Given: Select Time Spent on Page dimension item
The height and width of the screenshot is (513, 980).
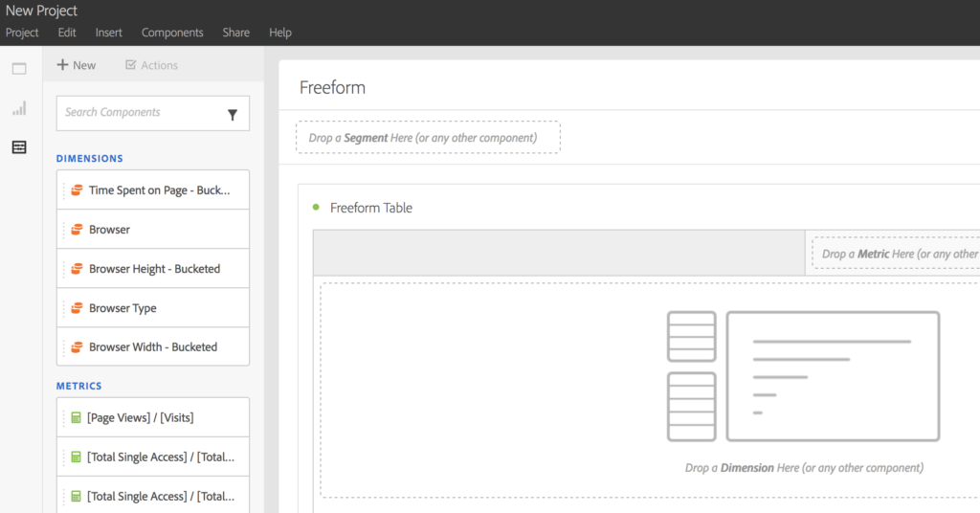Looking at the screenshot, I should (158, 190).
